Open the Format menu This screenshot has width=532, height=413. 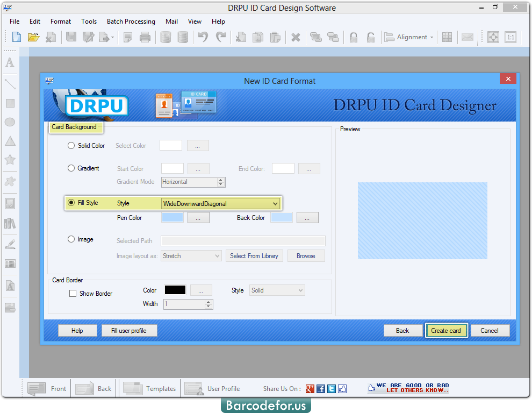[60, 22]
